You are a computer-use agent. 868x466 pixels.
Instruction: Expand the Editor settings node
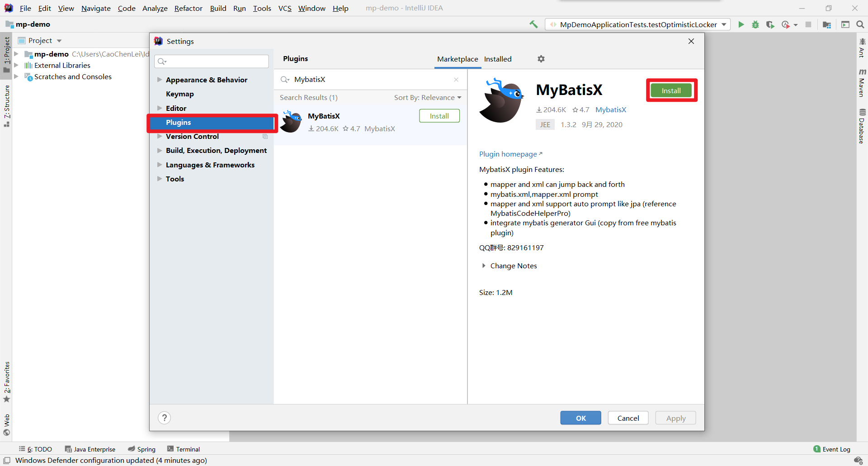159,108
